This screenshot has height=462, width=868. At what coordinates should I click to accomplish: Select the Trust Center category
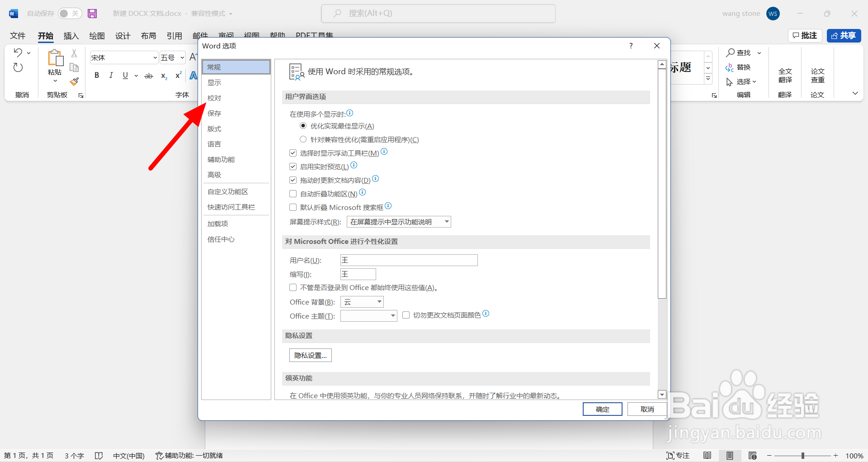point(236,239)
